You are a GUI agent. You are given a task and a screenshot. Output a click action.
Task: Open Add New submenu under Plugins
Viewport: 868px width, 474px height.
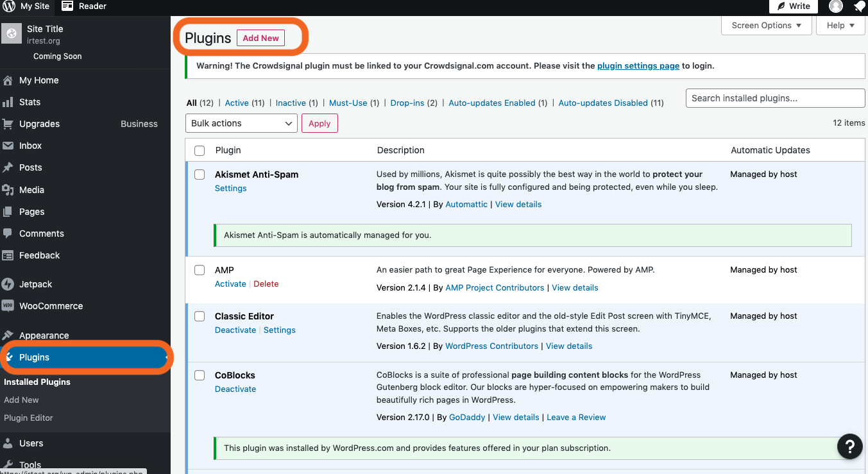click(21, 400)
